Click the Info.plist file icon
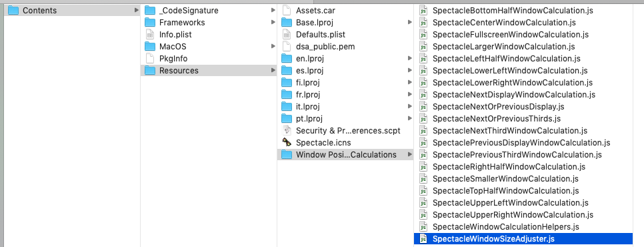 click(x=150, y=35)
